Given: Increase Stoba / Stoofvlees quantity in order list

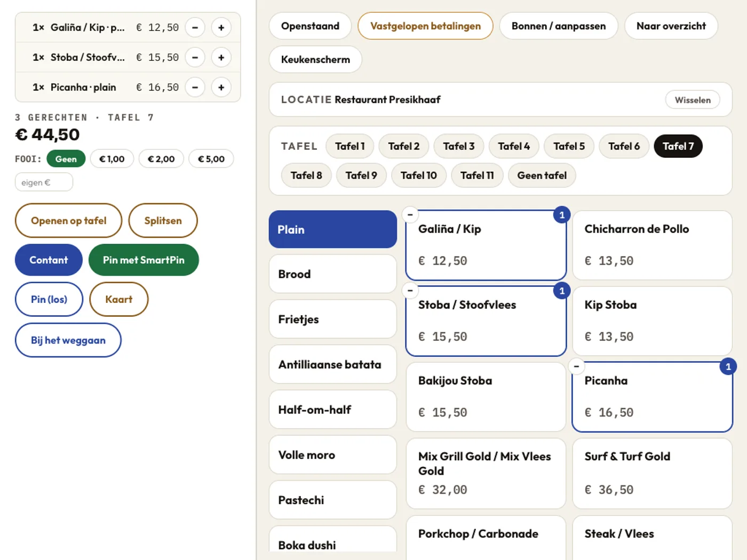Looking at the screenshot, I should coord(221,57).
